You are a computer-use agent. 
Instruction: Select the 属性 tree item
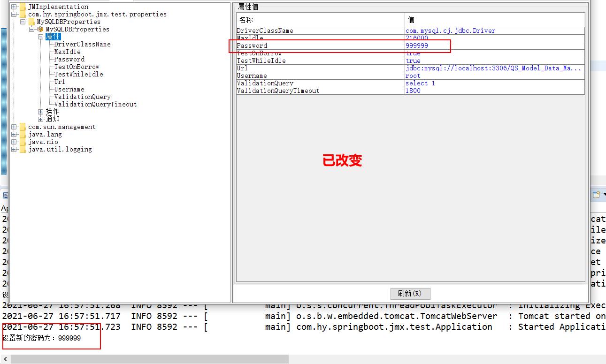point(53,37)
